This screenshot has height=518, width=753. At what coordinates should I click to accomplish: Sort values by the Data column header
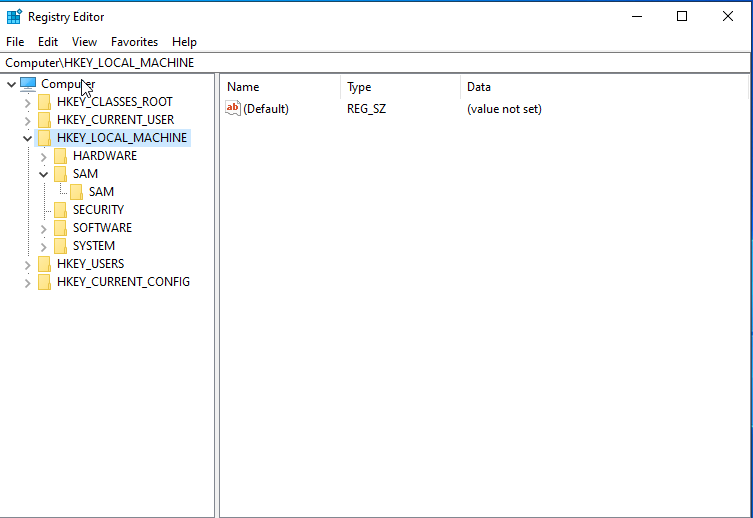[x=604, y=87]
